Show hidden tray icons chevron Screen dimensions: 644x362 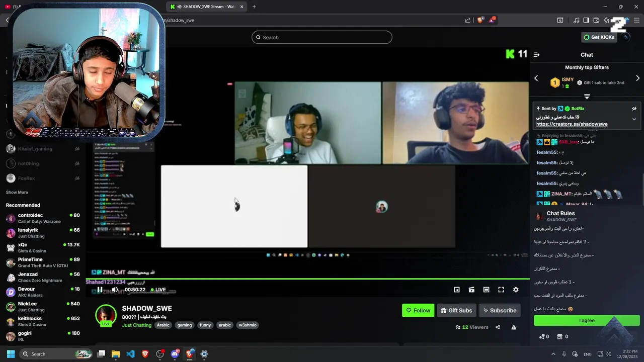[553, 354]
